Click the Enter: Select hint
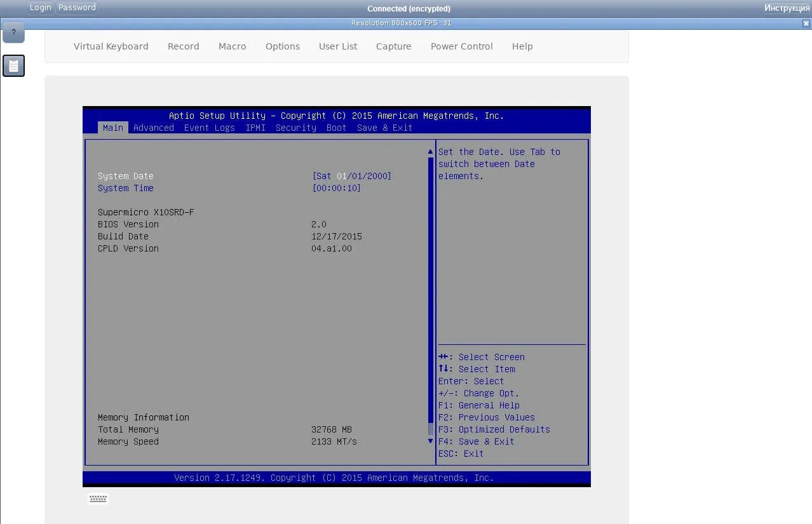This screenshot has width=812, height=524. tap(471, 381)
